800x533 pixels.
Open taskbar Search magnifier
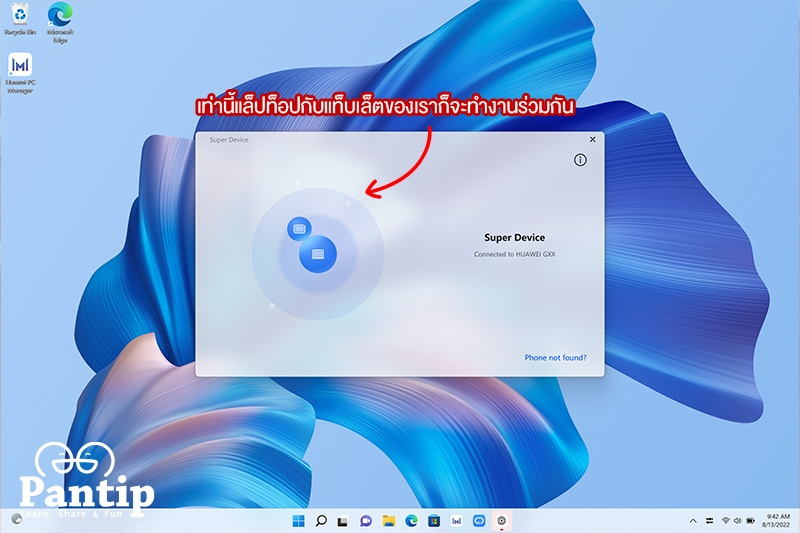[321, 521]
